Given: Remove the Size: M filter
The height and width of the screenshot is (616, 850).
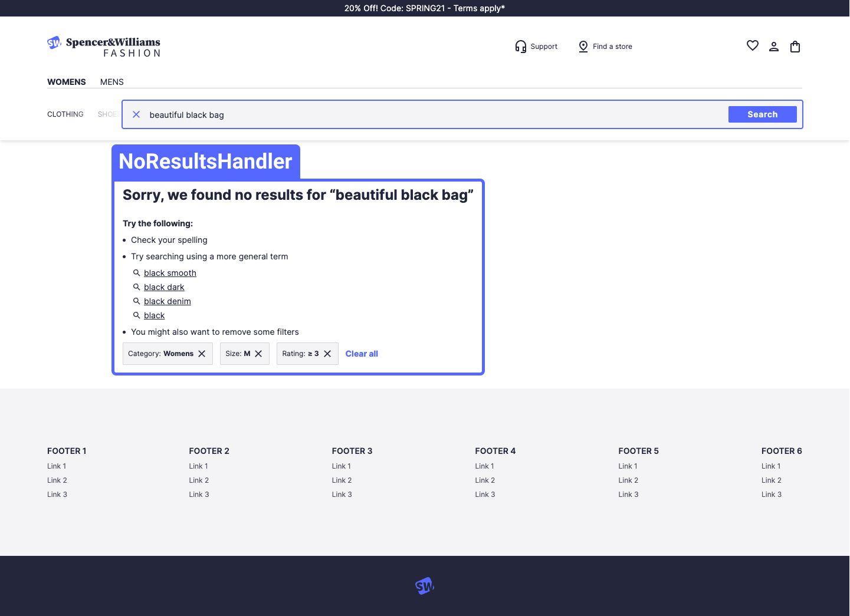Looking at the screenshot, I should (x=258, y=354).
